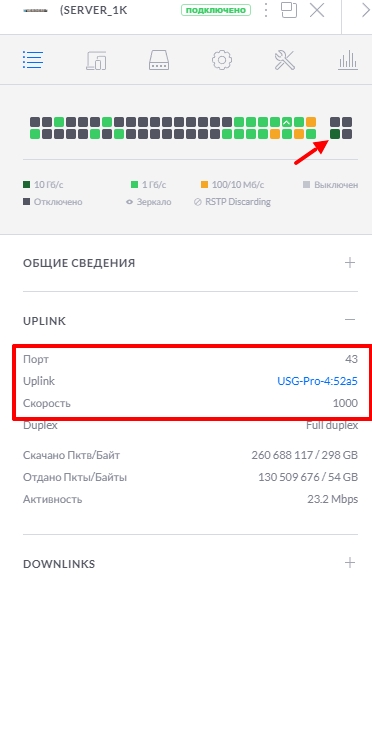Open the three-dot options menu

pos(266,10)
